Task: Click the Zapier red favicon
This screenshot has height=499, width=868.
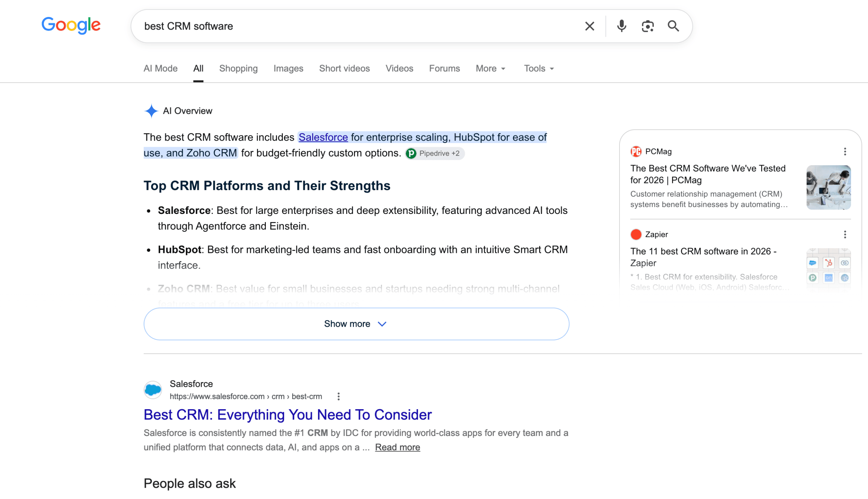Action: (636, 235)
